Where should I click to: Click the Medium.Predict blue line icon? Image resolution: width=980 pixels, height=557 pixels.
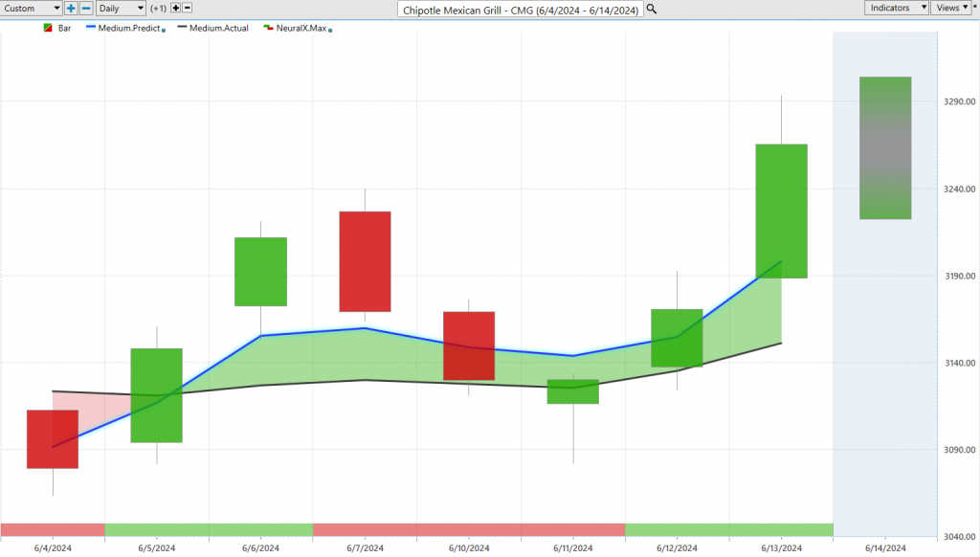pyautogui.click(x=94, y=29)
